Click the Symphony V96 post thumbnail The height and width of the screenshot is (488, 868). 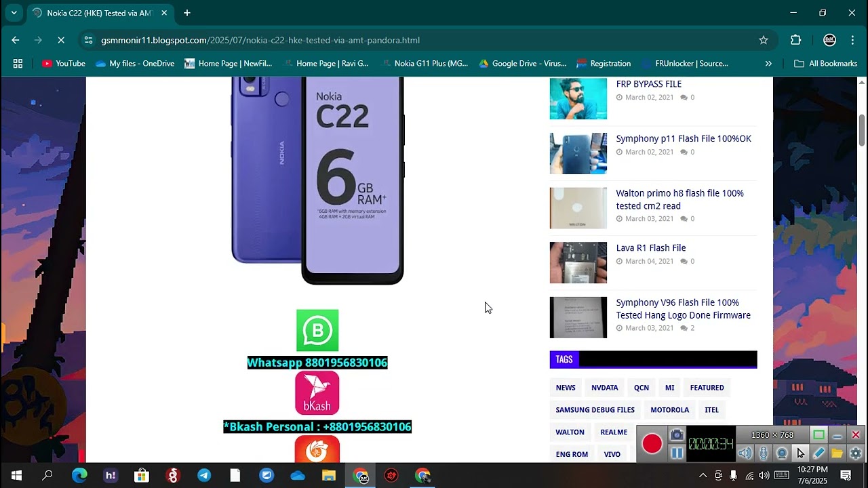click(x=578, y=317)
